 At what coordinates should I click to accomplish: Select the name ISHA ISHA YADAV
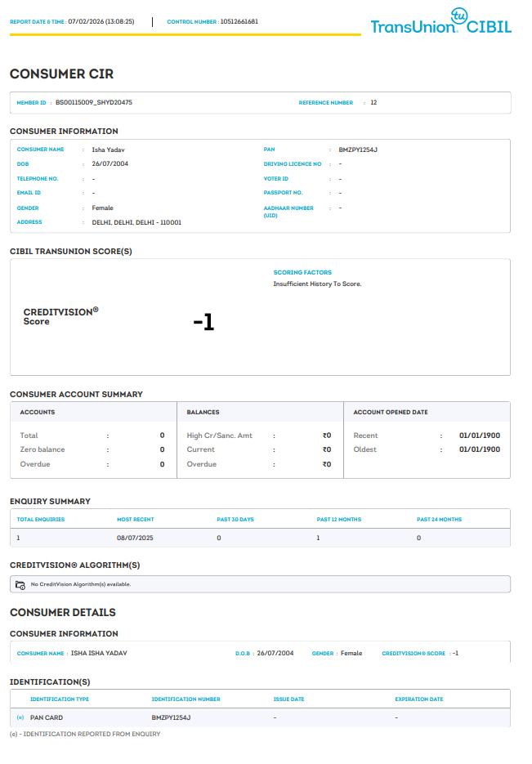(x=99, y=654)
